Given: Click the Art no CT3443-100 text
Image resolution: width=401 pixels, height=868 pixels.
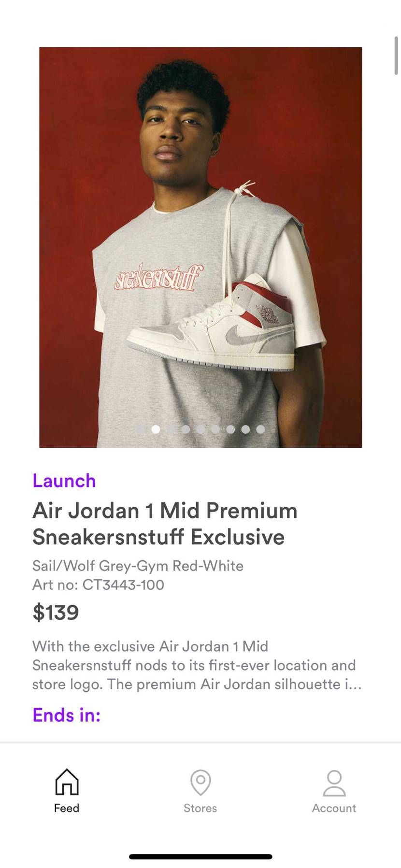Looking at the screenshot, I should click(98, 585).
